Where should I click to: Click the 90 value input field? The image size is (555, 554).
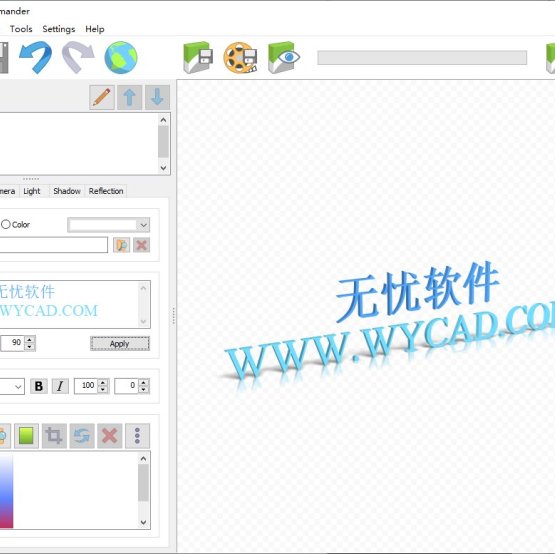[x=13, y=343]
